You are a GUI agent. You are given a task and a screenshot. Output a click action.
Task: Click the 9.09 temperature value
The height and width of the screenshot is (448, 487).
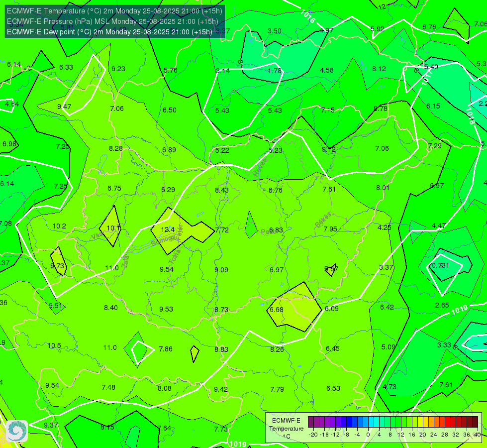(221, 270)
